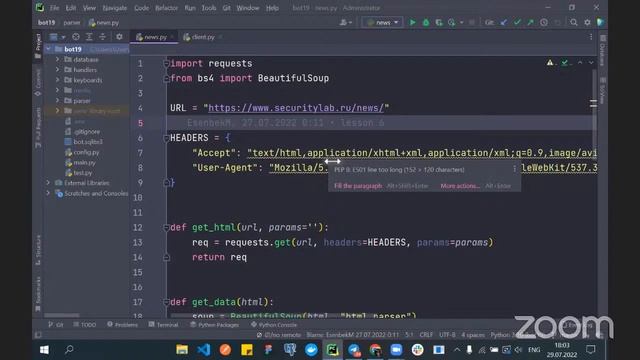
Task: Expand all in Project panel
Action: click(x=89, y=37)
